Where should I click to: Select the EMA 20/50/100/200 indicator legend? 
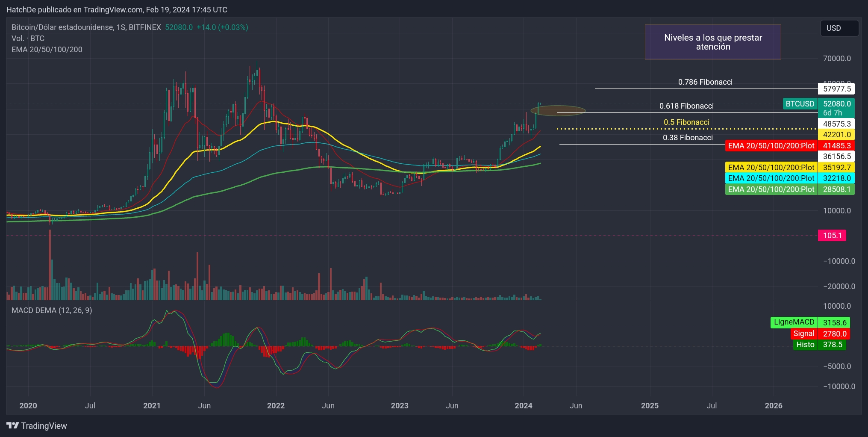coord(47,50)
